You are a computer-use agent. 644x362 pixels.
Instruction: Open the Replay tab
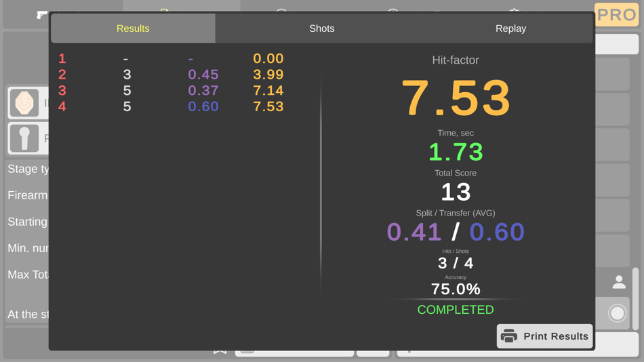(510, 28)
